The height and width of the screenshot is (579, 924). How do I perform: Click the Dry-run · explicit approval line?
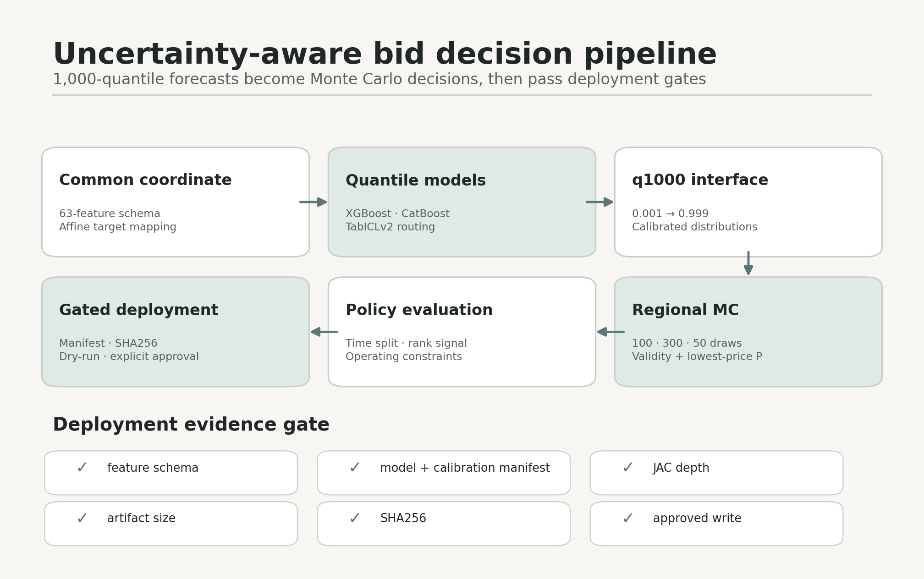[x=129, y=357]
